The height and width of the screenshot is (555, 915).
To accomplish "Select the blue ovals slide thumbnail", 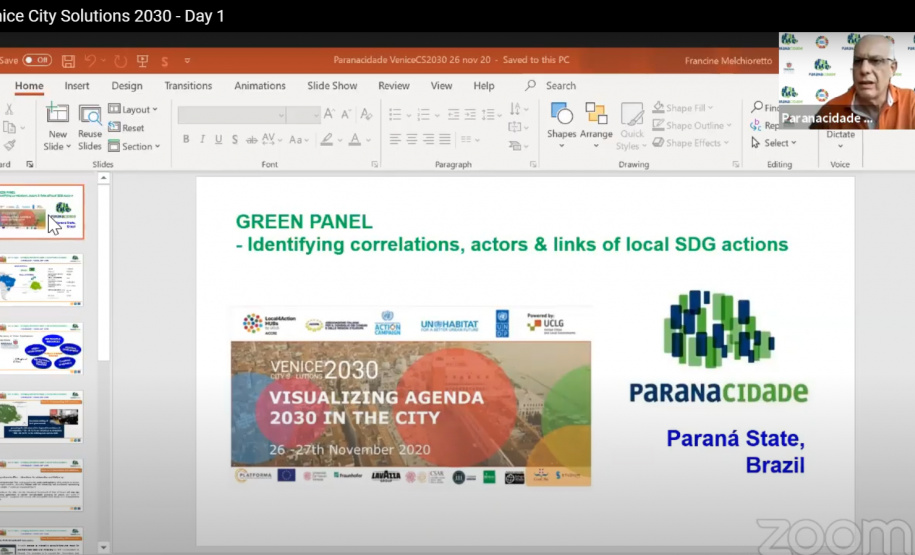I will (41, 348).
